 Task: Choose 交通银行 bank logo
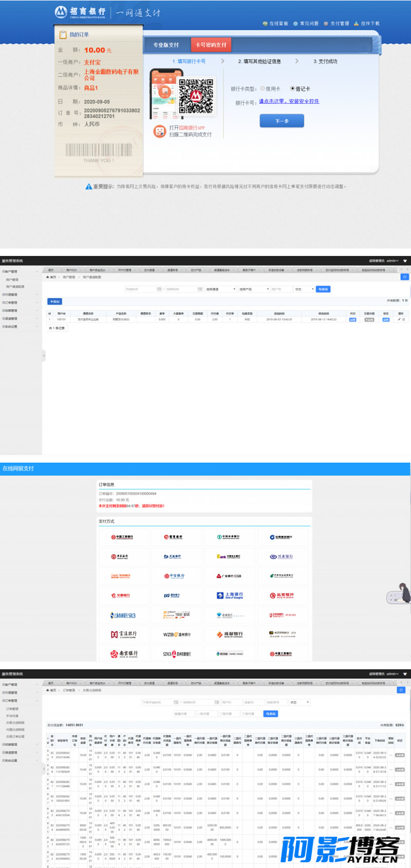(x=173, y=556)
